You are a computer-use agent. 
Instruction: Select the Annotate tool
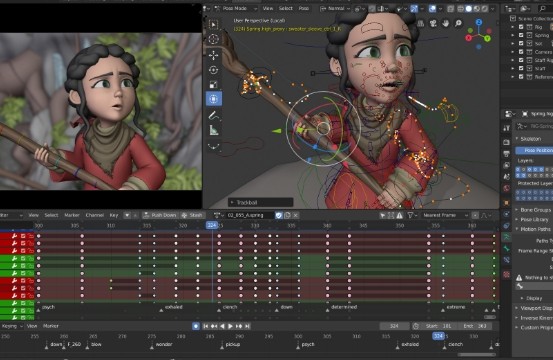click(x=214, y=115)
